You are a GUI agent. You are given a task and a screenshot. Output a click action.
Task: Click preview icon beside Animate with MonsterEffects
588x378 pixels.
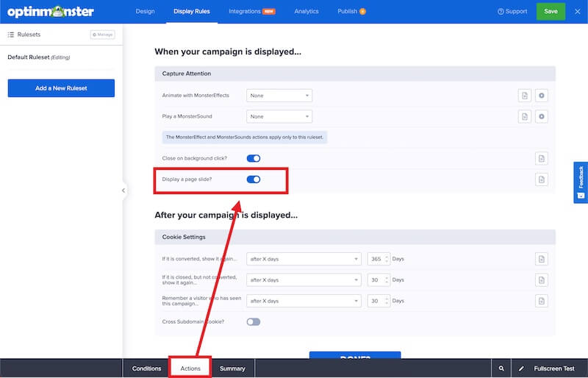coord(542,96)
